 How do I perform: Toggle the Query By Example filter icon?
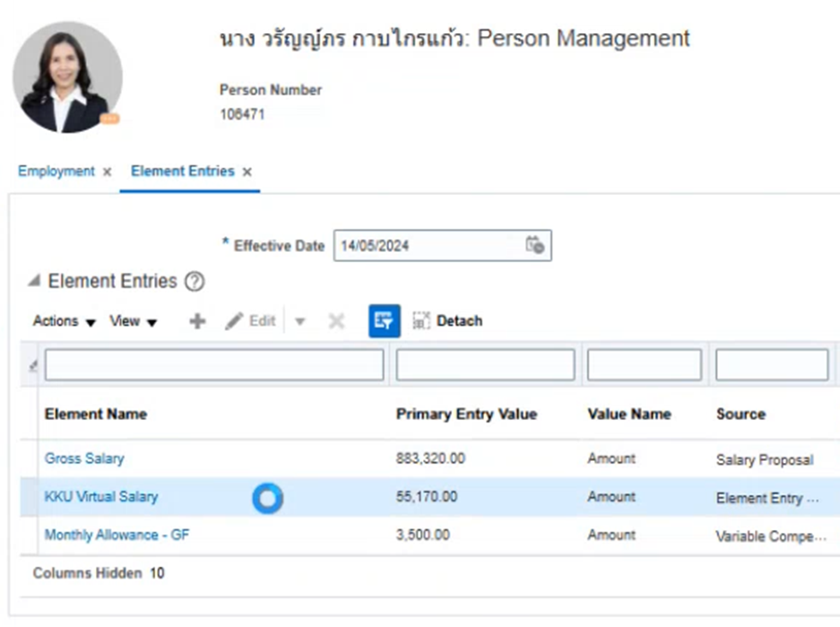tap(385, 321)
